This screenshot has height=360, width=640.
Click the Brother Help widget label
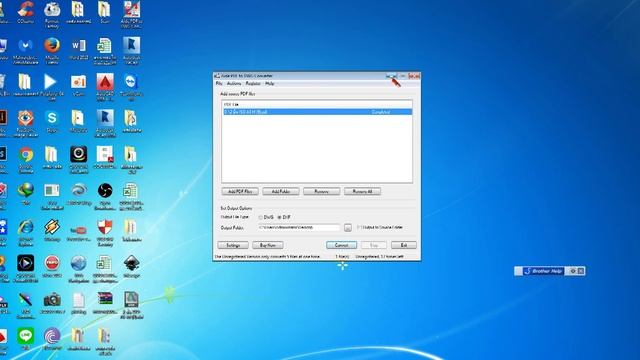(543, 271)
